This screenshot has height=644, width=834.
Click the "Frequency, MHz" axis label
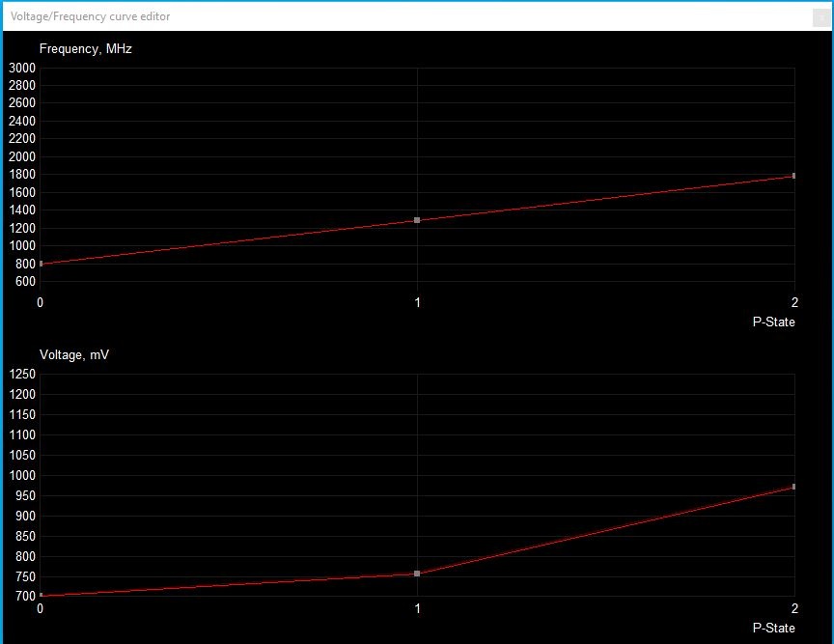[85, 49]
